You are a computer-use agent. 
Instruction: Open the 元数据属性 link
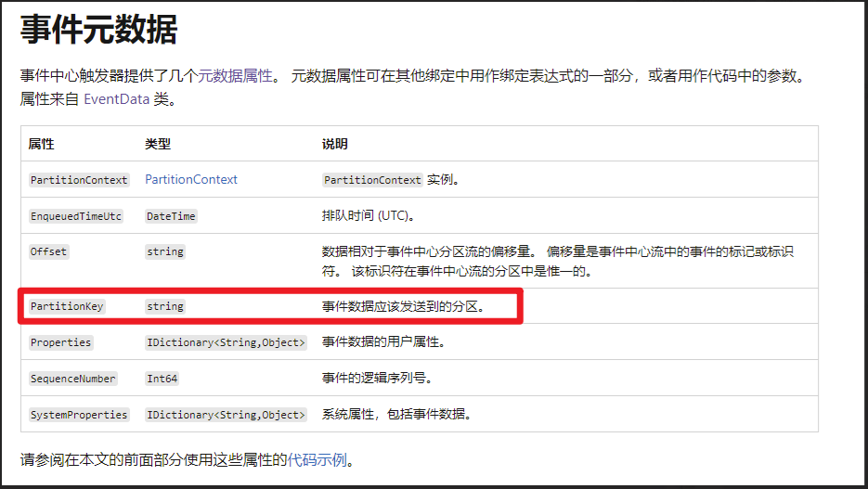coord(235,76)
